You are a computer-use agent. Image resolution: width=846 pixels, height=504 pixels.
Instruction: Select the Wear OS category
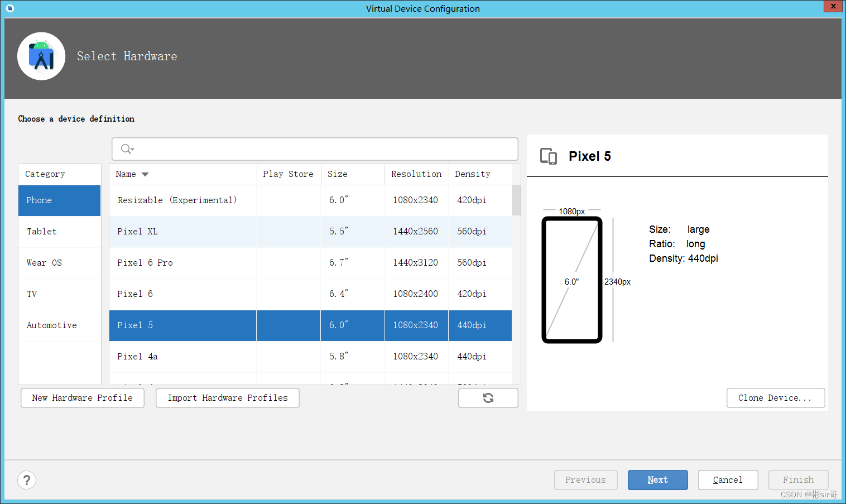[60, 263]
